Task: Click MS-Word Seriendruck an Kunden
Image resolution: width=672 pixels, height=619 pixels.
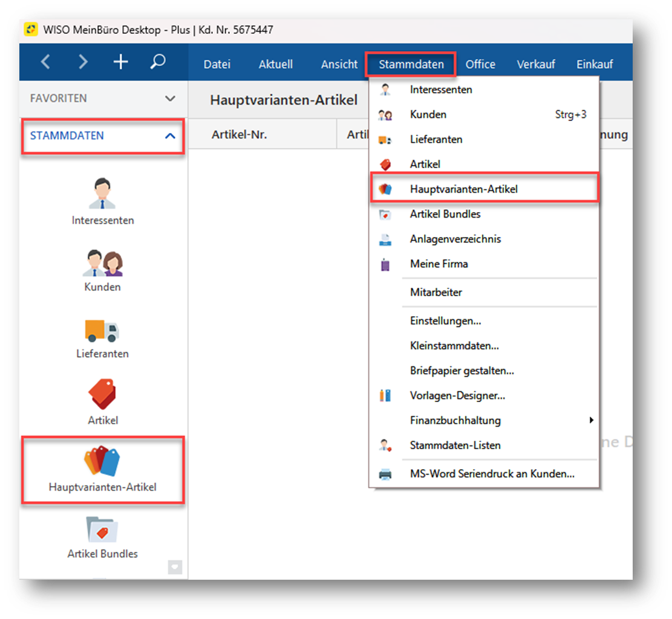Action: (x=492, y=474)
